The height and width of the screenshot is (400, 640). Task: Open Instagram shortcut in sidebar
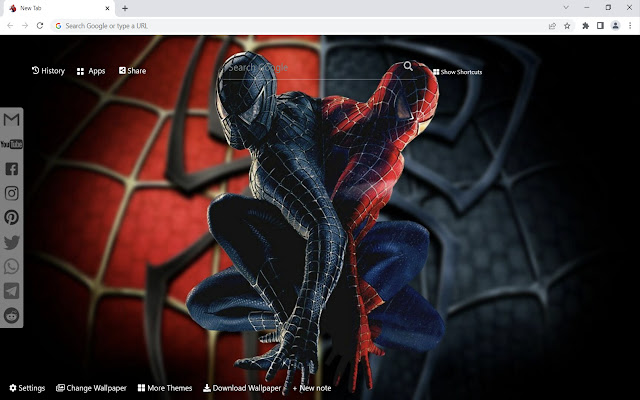point(11,193)
